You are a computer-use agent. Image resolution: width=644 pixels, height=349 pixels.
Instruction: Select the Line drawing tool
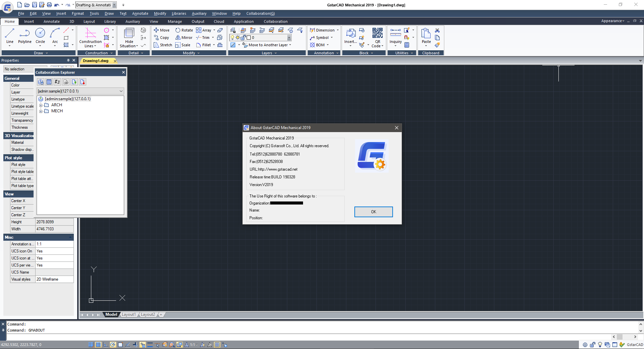click(10, 36)
